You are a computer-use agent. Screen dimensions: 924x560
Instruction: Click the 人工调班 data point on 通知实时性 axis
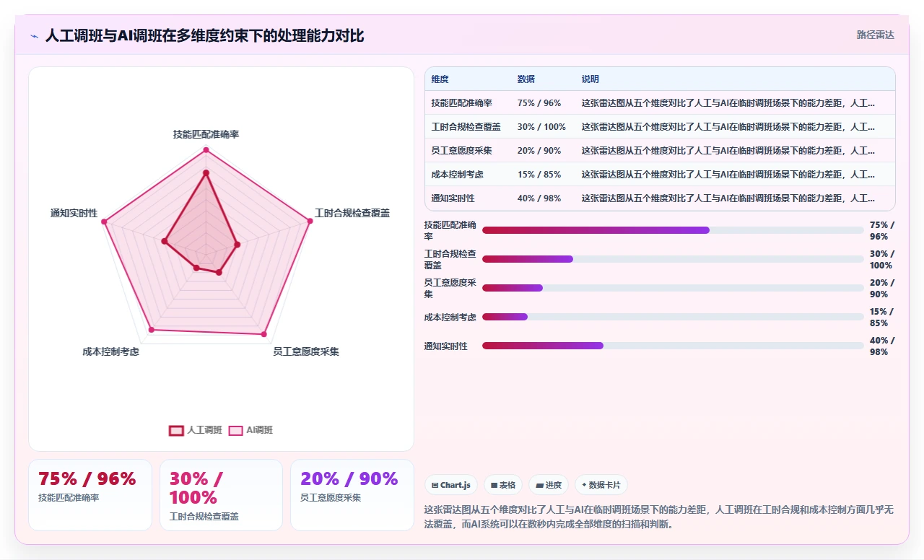coord(165,242)
